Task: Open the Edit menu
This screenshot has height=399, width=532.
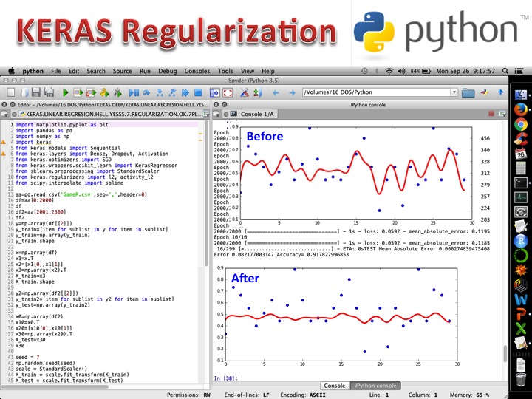Action: click(74, 71)
